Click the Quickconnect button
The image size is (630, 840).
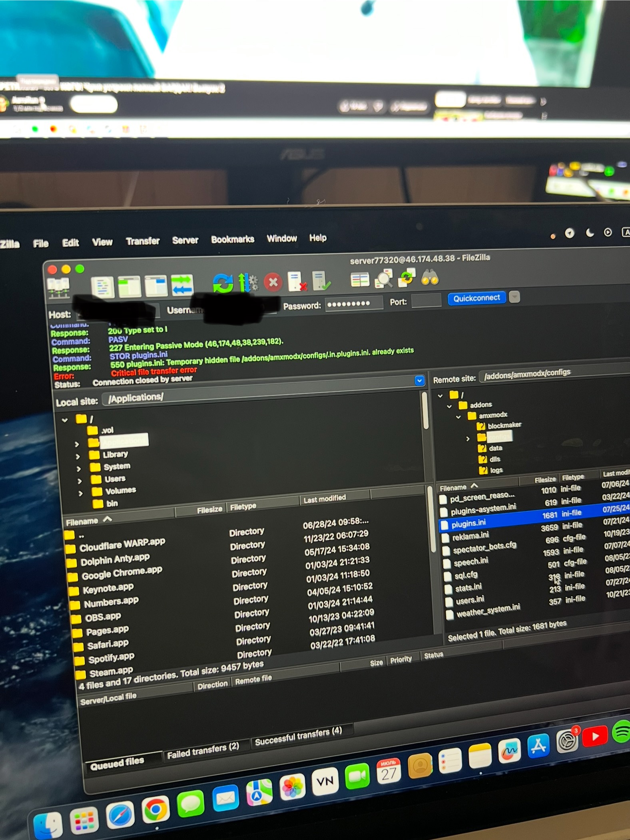pos(476,298)
